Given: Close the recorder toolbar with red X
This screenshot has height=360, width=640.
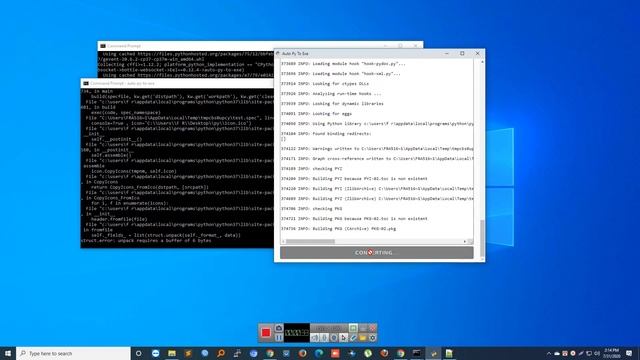Looking at the screenshot, I should [372, 328].
